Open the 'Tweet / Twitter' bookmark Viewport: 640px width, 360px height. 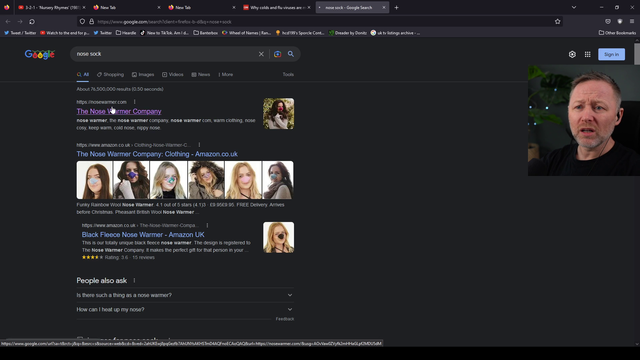tap(20, 33)
